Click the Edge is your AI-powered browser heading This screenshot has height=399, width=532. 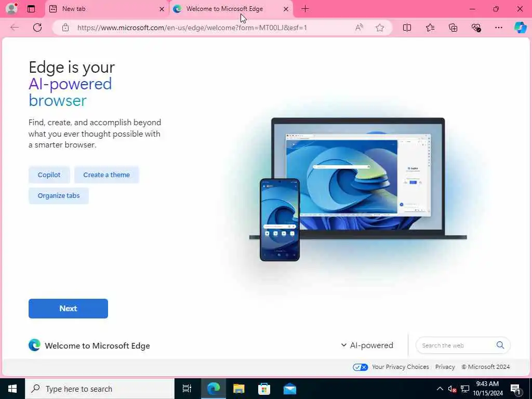pyautogui.click(x=72, y=84)
